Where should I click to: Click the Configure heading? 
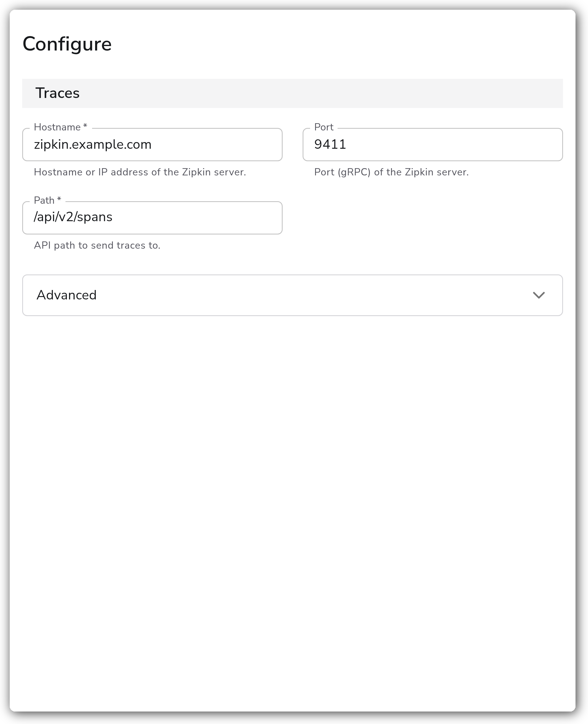pyautogui.click(x=67, y=44)
